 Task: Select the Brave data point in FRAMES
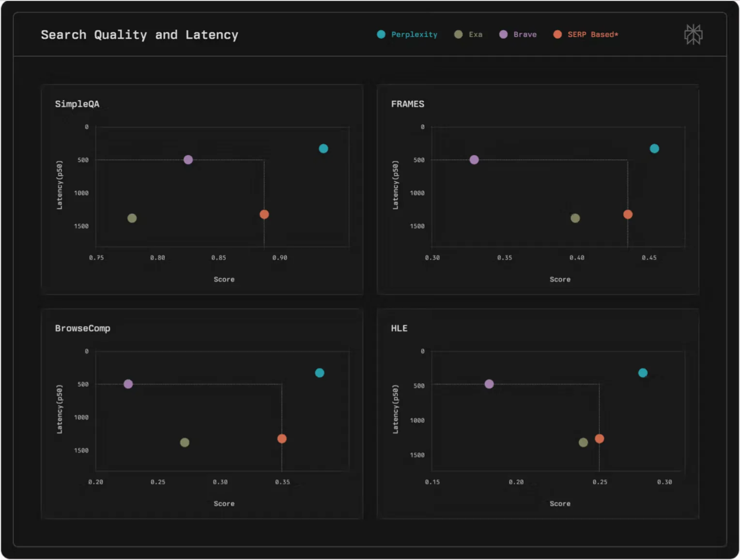pos(474,160)
